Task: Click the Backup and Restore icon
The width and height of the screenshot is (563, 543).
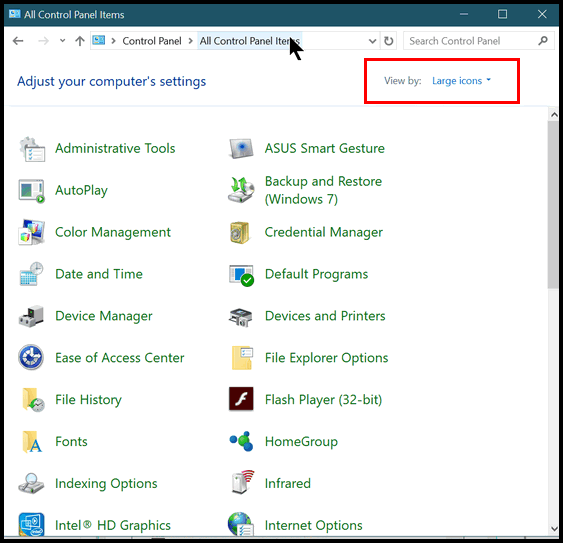Action: [241, 190]
